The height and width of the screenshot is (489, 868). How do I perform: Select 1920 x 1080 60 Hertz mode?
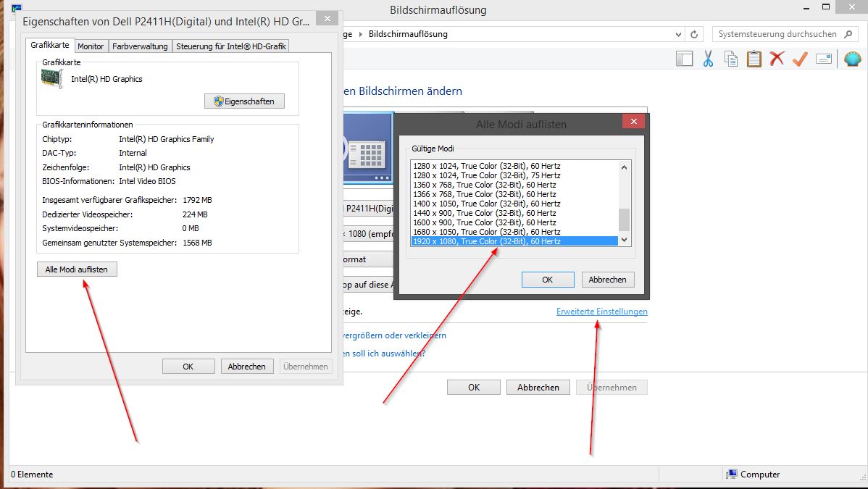tap(514, 241)
